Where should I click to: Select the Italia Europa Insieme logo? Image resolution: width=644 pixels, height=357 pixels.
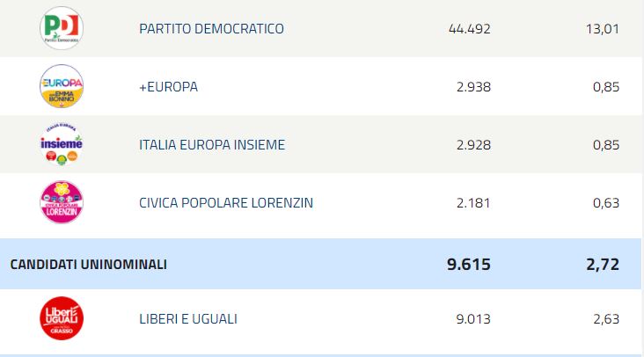(62, 144)
